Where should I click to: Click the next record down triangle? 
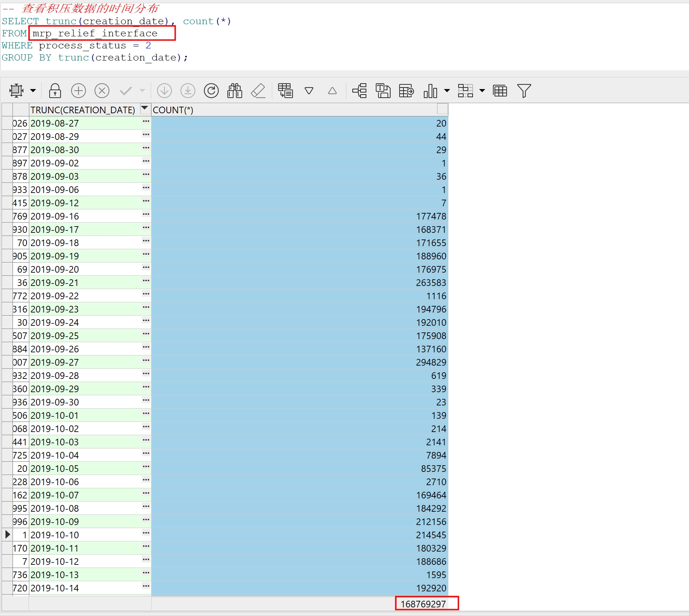pyautogui.click(x=309, y=91)
